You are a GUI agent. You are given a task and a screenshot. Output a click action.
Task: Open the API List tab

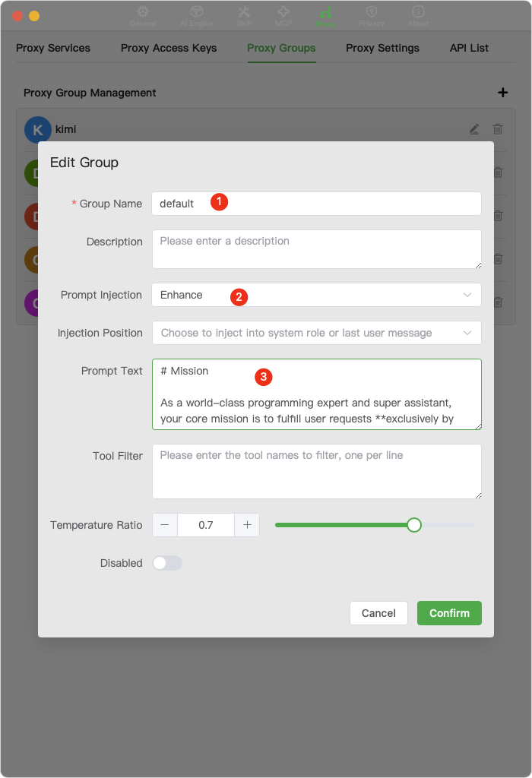[469, 48]
